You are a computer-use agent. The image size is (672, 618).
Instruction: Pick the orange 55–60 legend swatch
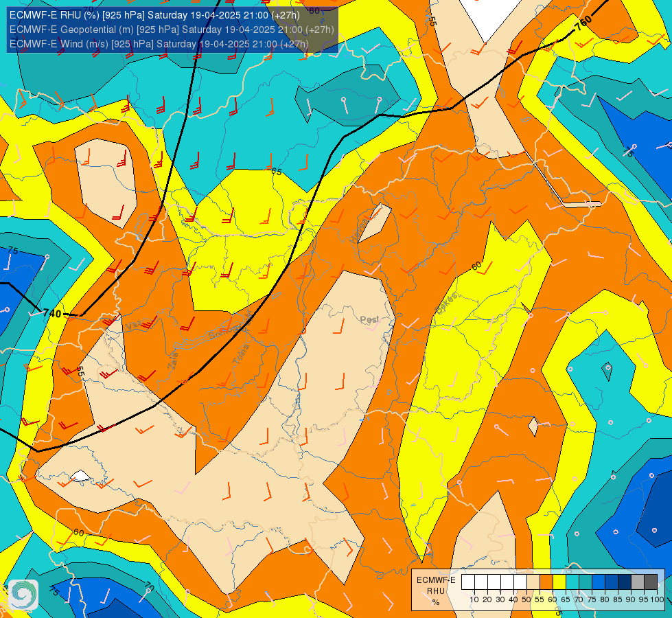[x=546, y=582]
